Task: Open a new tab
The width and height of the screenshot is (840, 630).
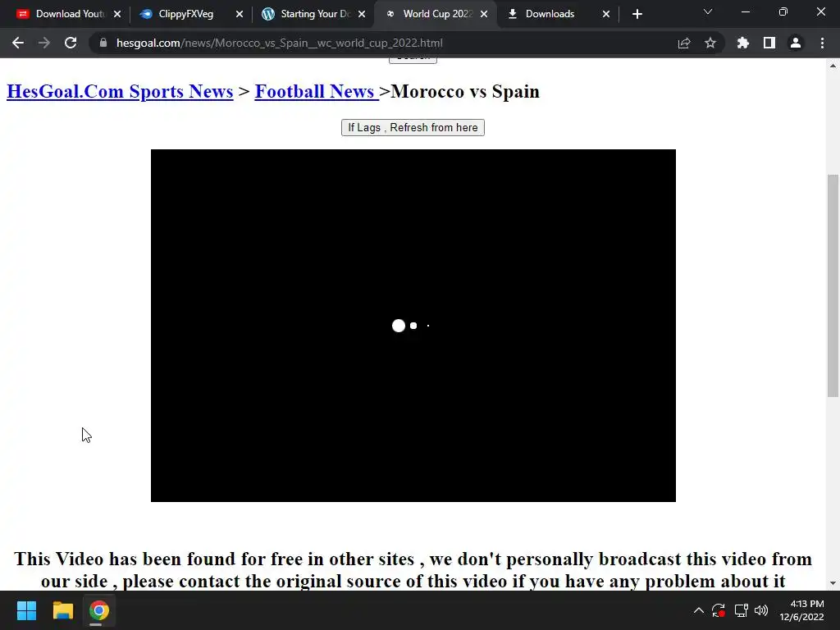Action: 637,14
